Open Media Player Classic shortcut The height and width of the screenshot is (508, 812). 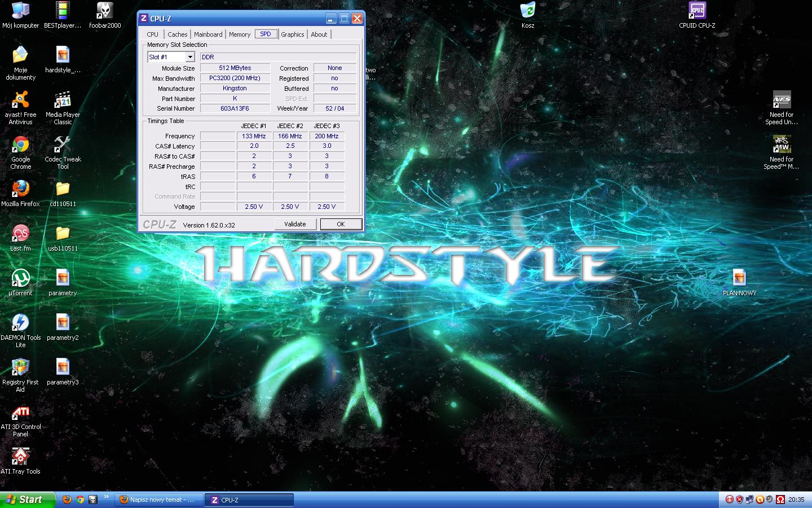(63, 101)
